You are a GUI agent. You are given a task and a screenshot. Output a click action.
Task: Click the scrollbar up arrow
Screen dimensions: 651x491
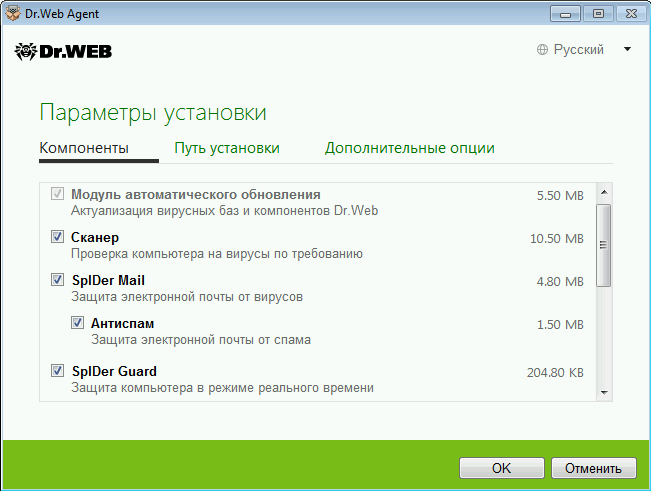(604, 192)
